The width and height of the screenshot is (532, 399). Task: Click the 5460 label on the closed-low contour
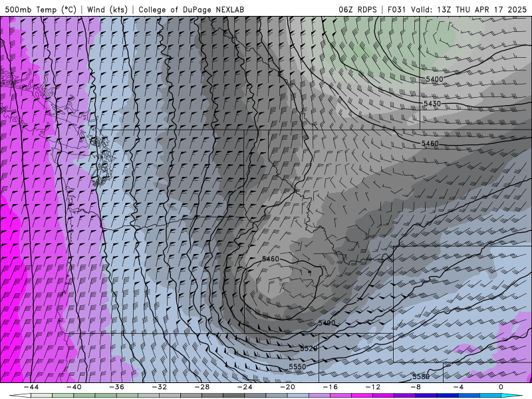[x=271, y=259]
